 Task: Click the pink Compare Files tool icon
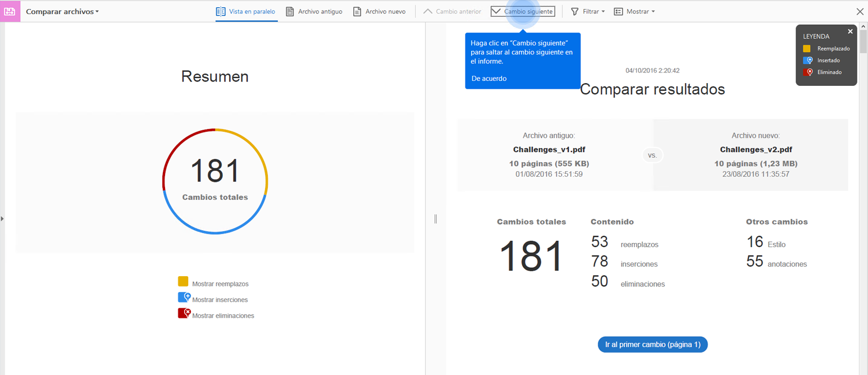(x=10, y=11)
